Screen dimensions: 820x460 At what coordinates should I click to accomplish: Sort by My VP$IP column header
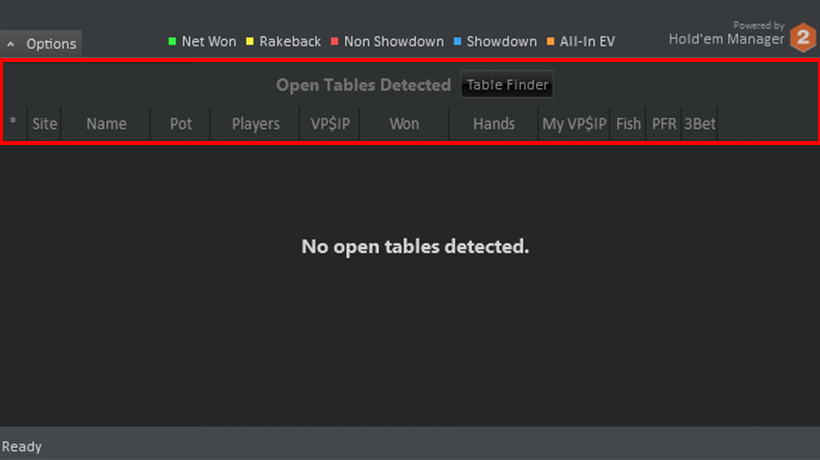point(574,123)
